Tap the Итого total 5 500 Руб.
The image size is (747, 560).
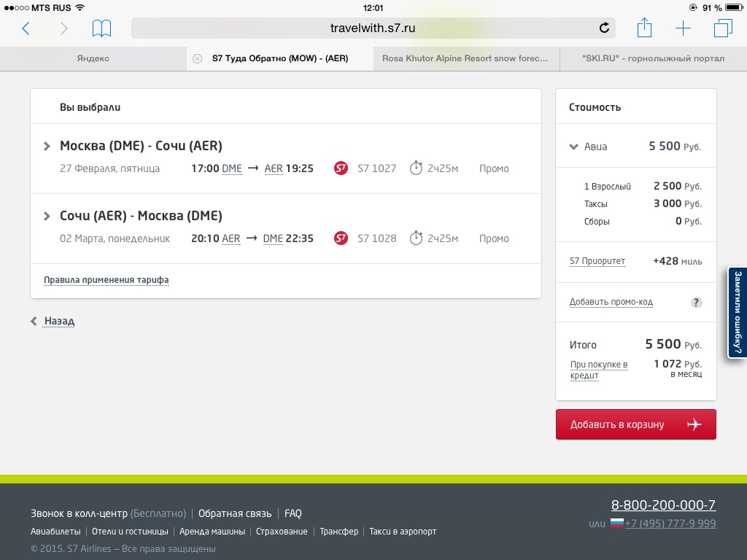pyautogui.click(x=673, y=344)
